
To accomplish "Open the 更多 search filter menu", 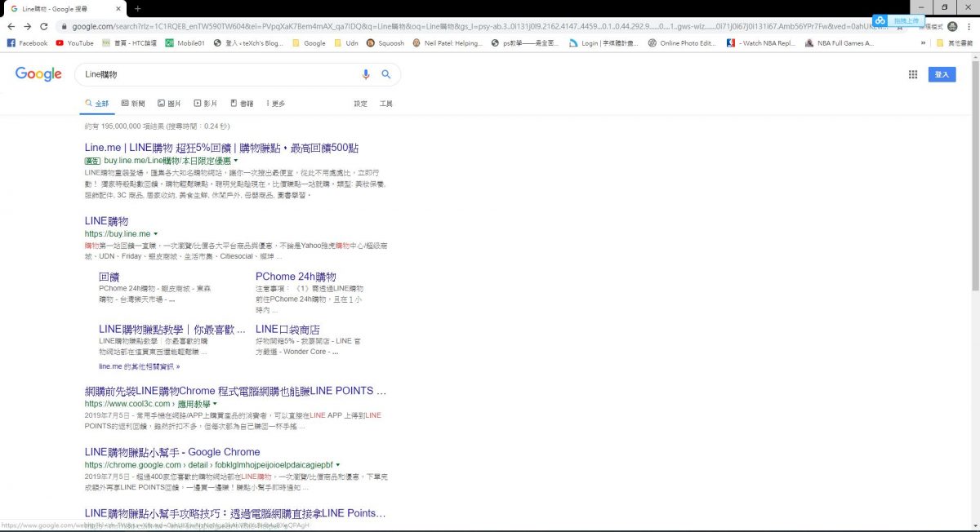I will point(275,104).
